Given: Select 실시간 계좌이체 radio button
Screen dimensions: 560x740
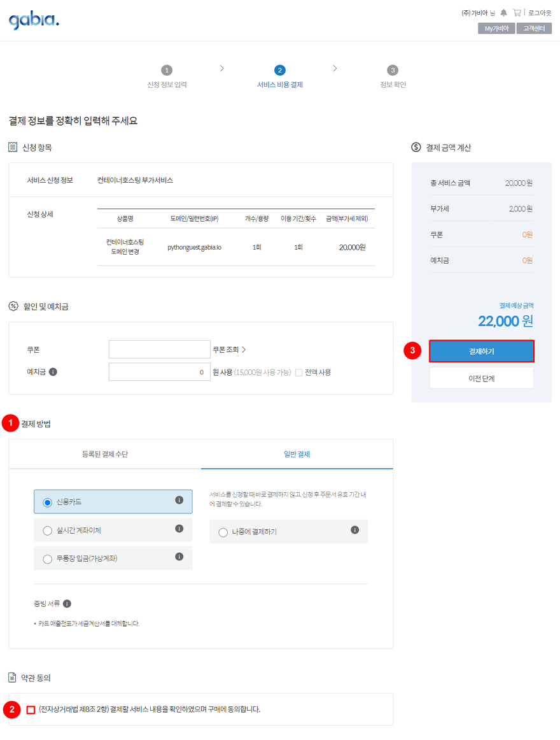Looking at the screenshot, I should (48, 530).
